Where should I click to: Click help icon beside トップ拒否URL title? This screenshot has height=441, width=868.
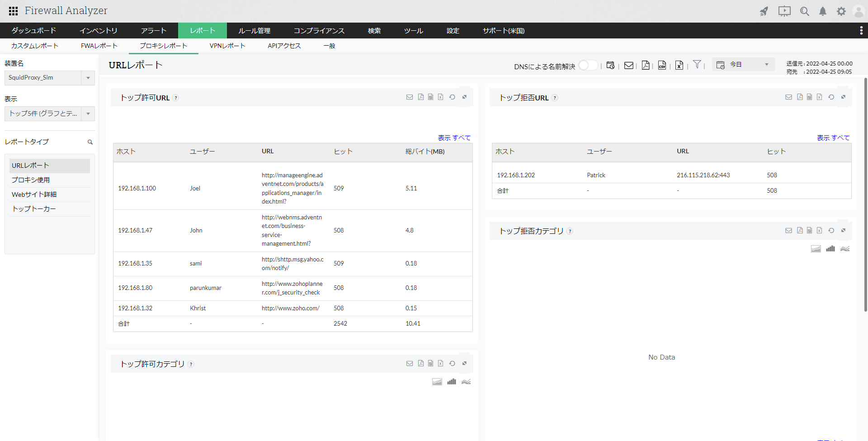pos(555,98)
